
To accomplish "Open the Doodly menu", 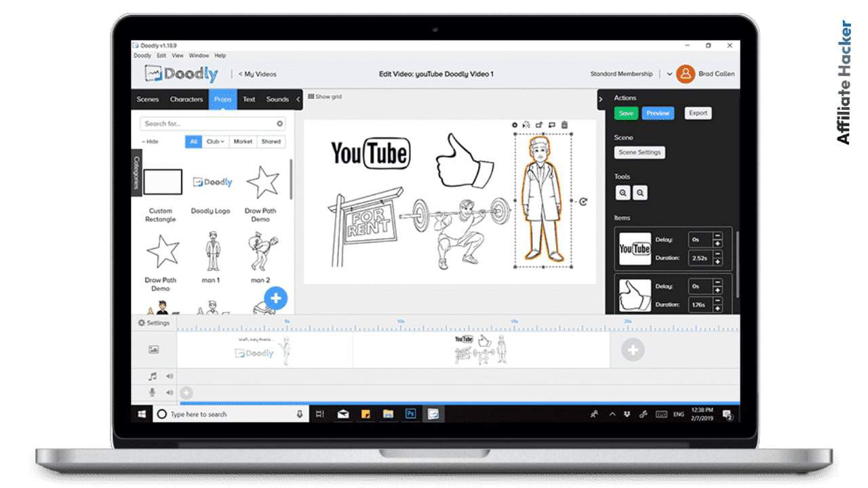I will click(x=142, y=56).
